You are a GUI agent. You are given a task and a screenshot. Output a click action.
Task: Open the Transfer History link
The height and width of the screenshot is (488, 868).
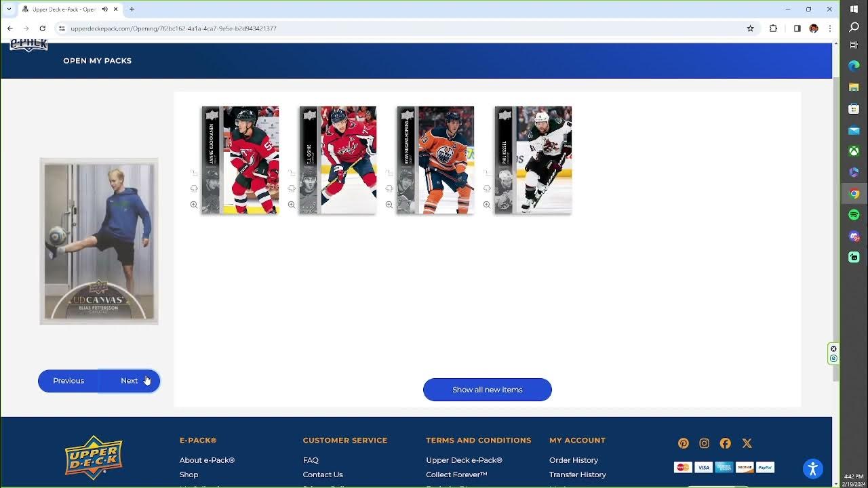tap(578, 474)
